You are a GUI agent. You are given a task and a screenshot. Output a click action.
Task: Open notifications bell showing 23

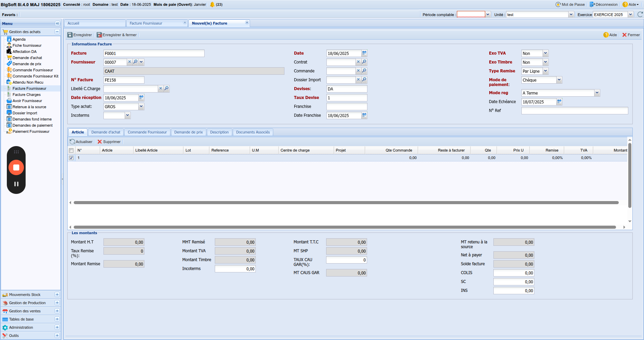coord(212,4)
